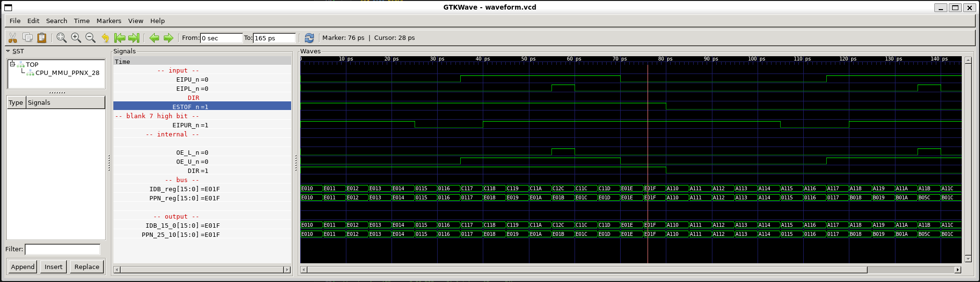The width and height of the screenshot is (980, 282).
Task: Select the TOP tree item
Action: (x=32, y=64)
